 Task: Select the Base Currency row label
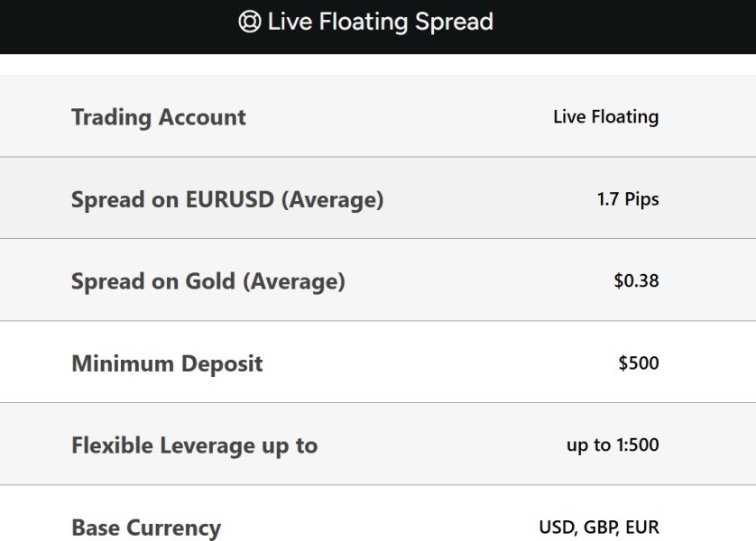click(x=146, y=527)
